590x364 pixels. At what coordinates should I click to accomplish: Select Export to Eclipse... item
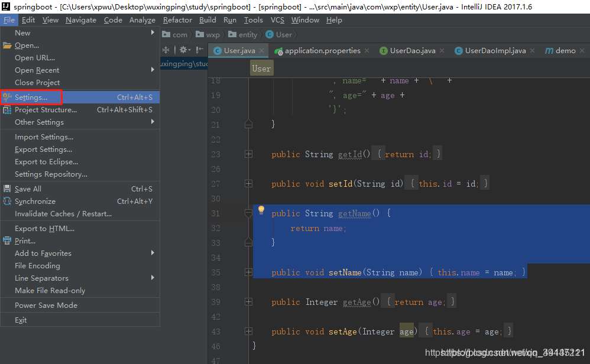tap(80, 162)
